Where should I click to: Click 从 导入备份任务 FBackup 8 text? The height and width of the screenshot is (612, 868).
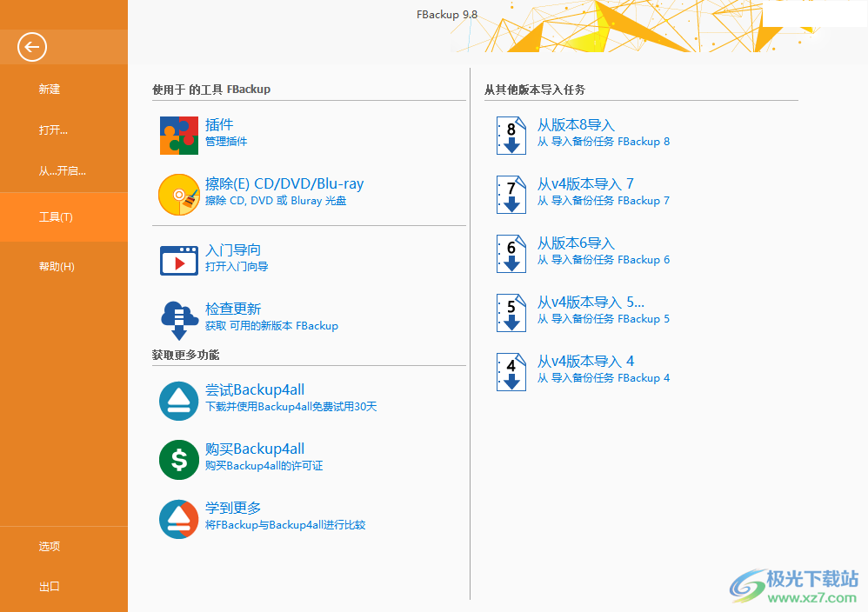604,142
